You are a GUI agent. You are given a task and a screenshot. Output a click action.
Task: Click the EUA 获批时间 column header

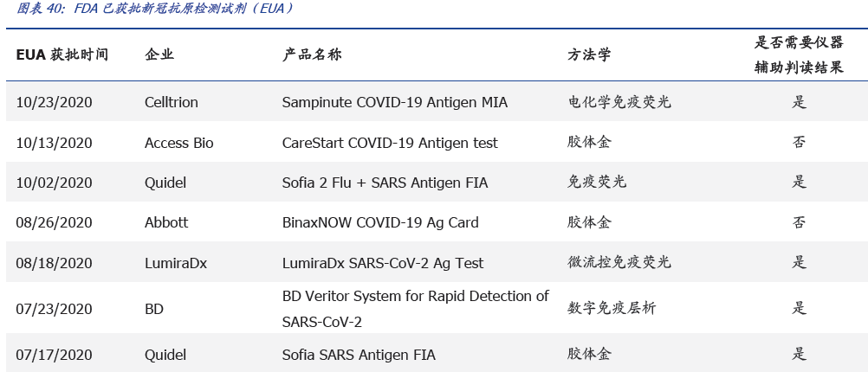62,55
